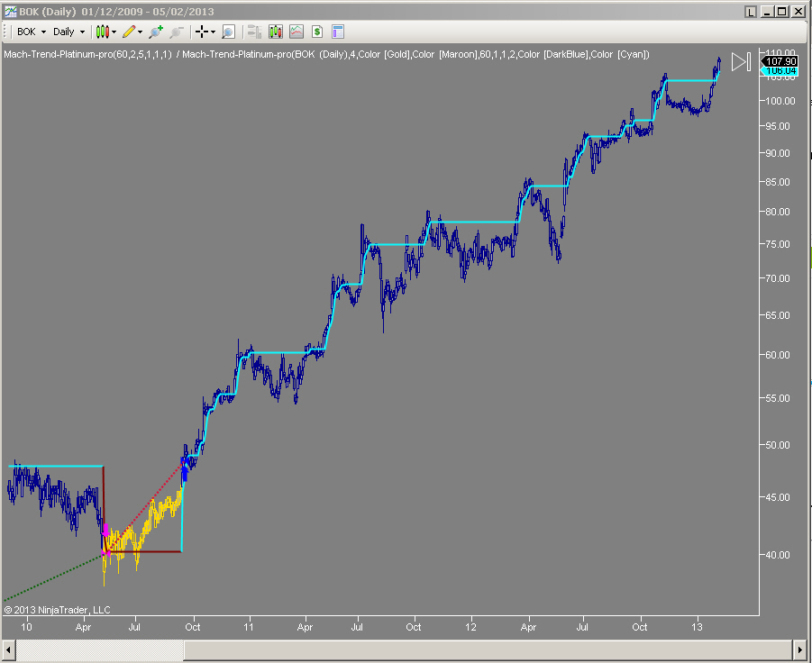Image resolution: width=812 pixels, height=663 pixels.
Task: Click the zoom out magnifier icon
Action: (x=177, y=32)
